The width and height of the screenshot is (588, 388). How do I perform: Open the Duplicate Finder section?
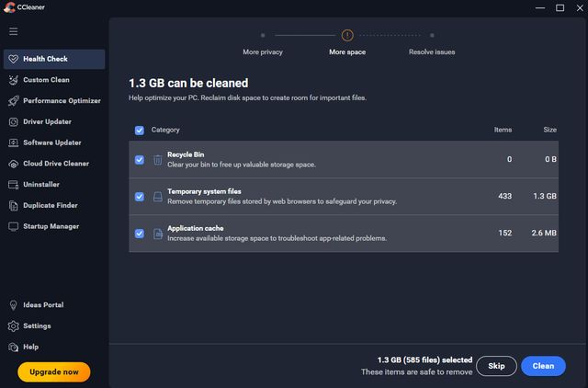(x=51, y=205)
